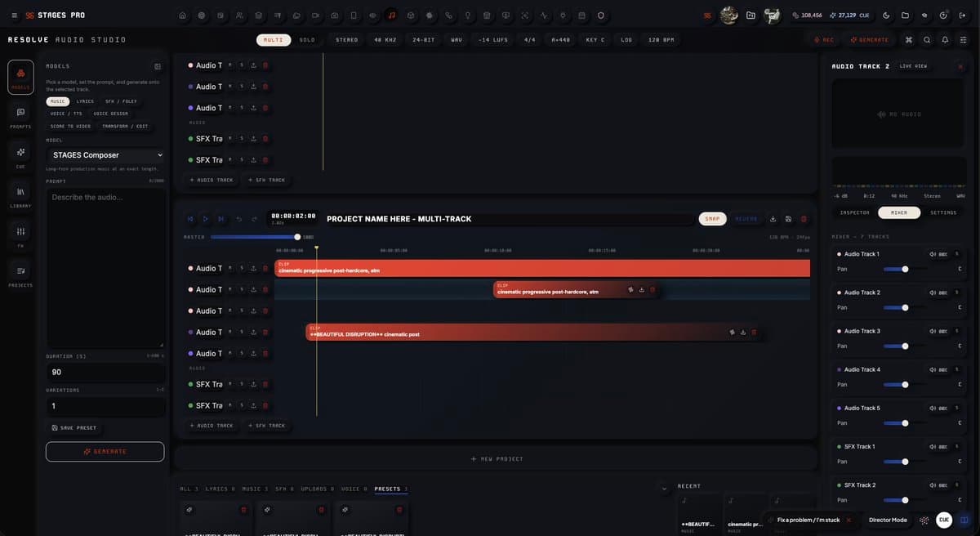Toggle Director Mode
This screenshot has width=980, height=536.
click(x=888, y=520)
